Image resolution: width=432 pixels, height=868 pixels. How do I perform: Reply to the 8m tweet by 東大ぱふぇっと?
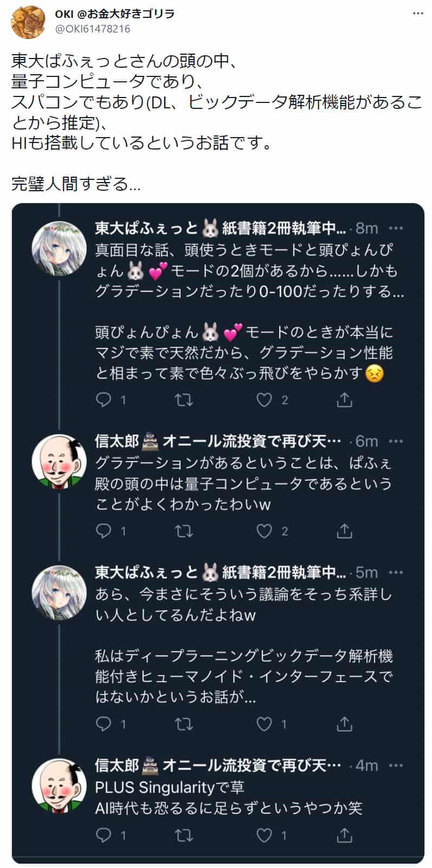[x=103, y=400]
